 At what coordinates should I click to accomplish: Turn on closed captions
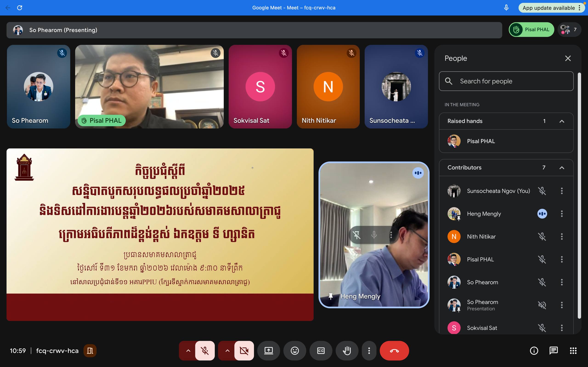pyautogui.click(x=321, y=350)
